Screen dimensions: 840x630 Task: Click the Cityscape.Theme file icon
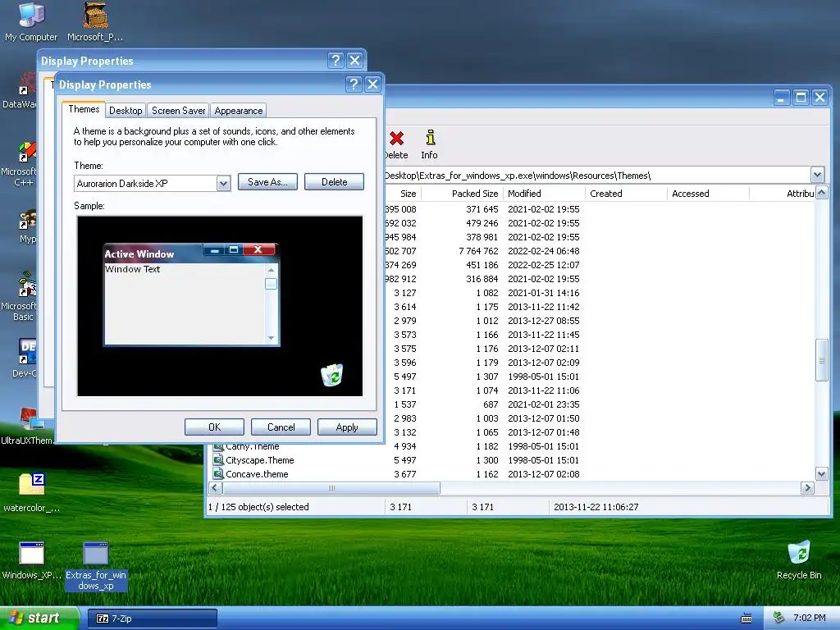[218, 460]
